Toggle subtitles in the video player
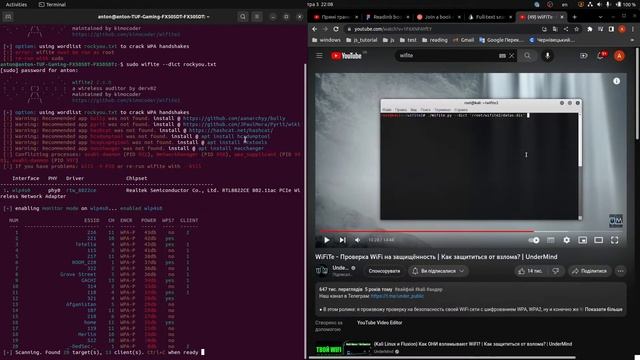640x360 pixels. click(x=551, y=240)
